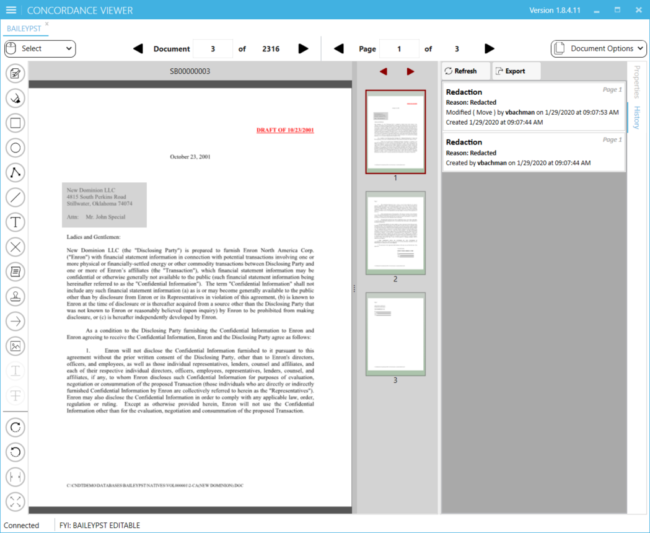The height and width of the screenshot is (533, 650).
Task: Click the FYI: BAILEYPST EDITABLE status
Action: click(99, 525)
